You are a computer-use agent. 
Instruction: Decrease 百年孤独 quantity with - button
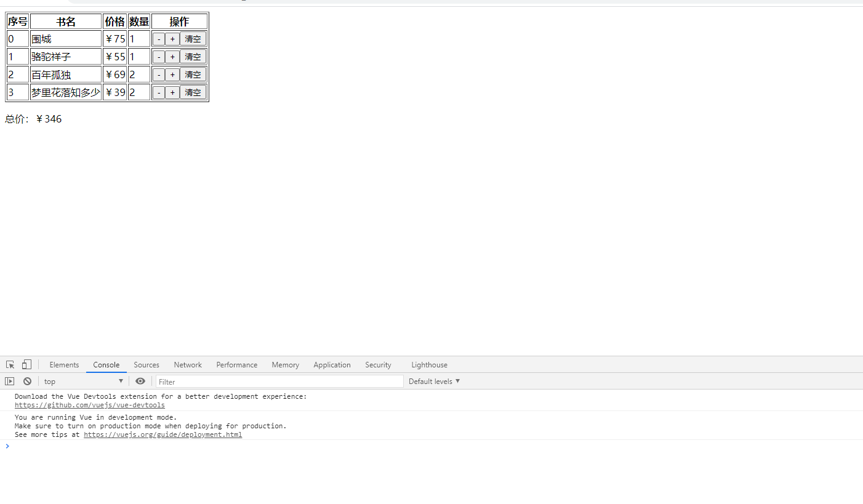pos(159,74)
